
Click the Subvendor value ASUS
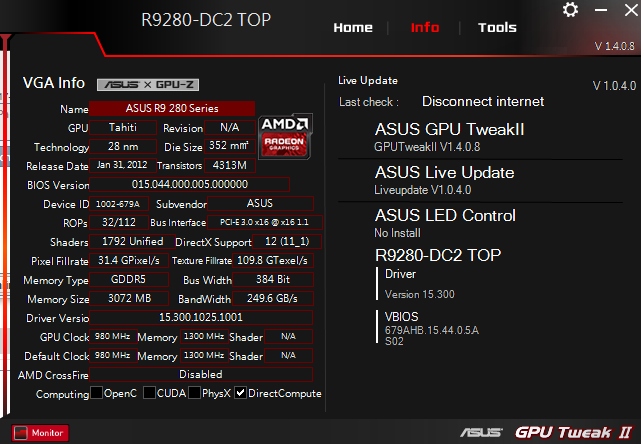click(260, 204)
